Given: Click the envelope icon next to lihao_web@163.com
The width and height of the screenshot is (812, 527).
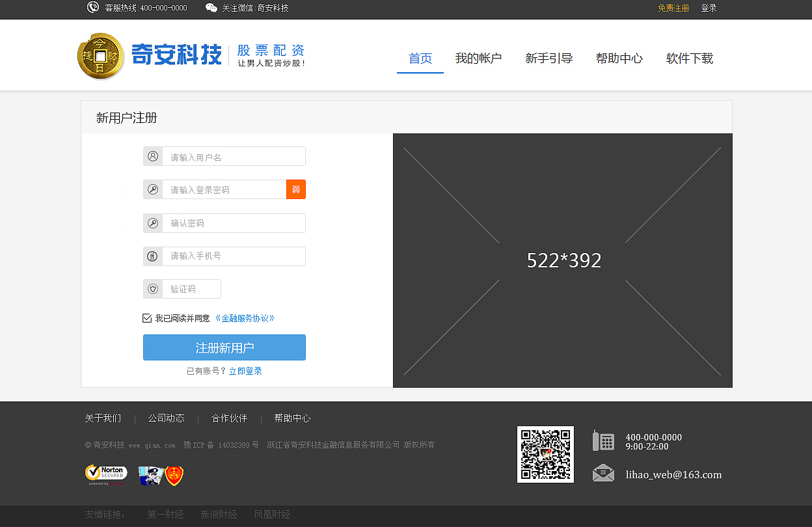Looking at the screenshot, I should pyautogui.click(x=603, y=474).
